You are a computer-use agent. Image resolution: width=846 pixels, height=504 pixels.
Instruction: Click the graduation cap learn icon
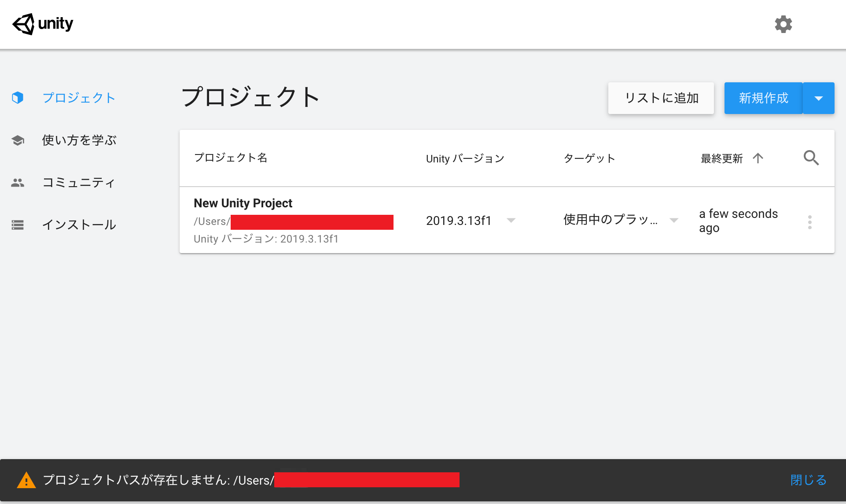18,140
